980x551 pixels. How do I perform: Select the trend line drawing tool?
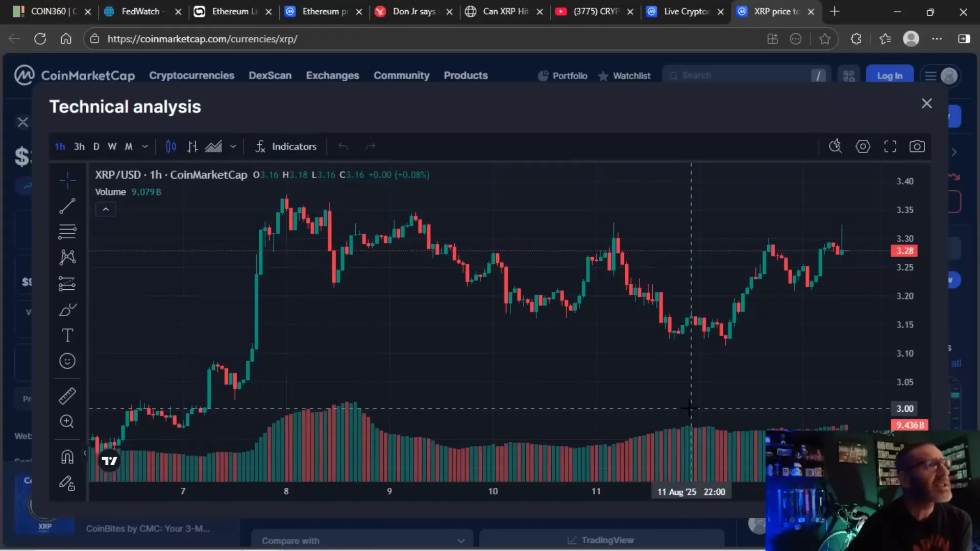click(67, 206)
